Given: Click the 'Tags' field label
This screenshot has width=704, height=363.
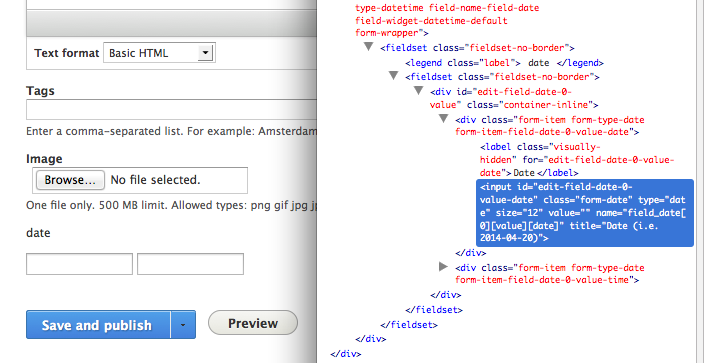Looking at the screenshot, I should click(40, 91).
